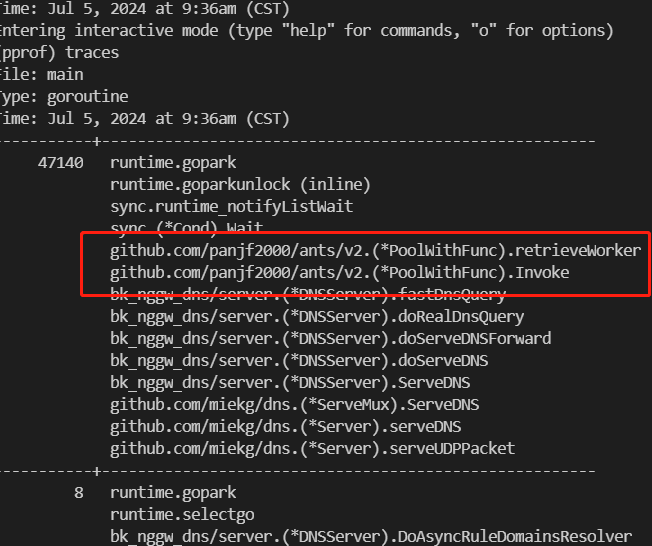Select the PoolWithFunc Invoke frame
Image resolution: width=652 pixels, height=546 pixels.
(339, 273)
